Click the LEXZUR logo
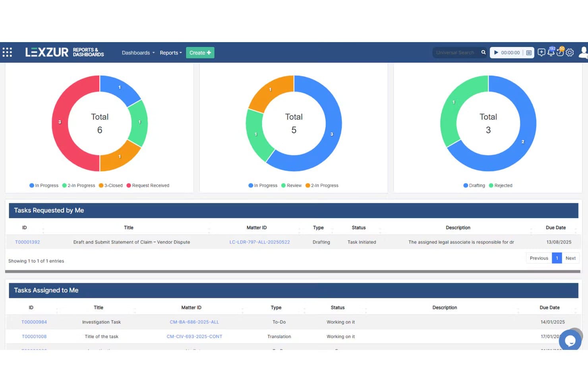This screenshot has height=392, width=588. (x=47, y=52)
